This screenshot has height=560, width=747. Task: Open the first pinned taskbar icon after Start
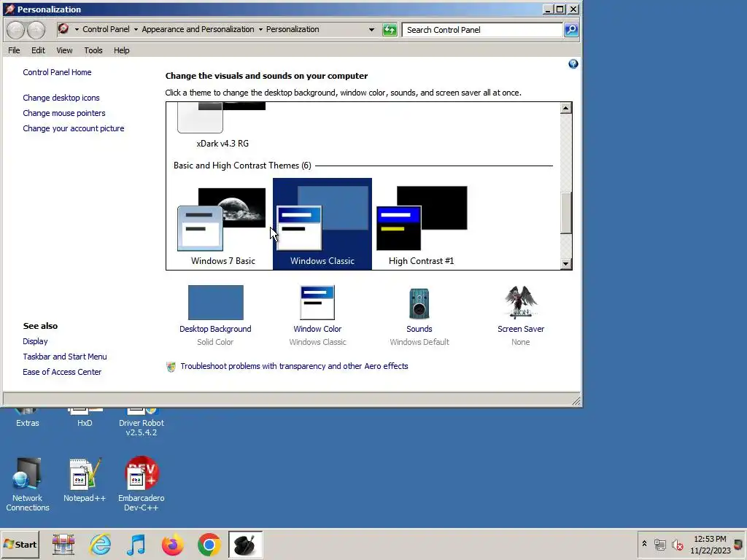click(x=63, y=545)
